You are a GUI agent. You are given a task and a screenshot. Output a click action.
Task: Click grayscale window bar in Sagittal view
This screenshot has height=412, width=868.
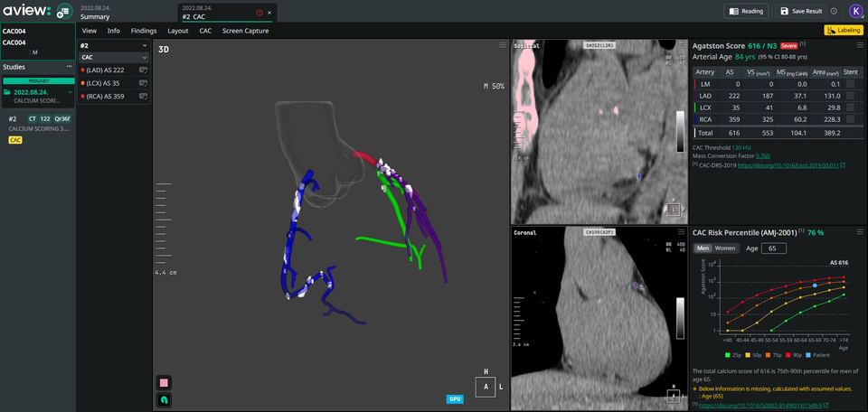pos(680,130)
